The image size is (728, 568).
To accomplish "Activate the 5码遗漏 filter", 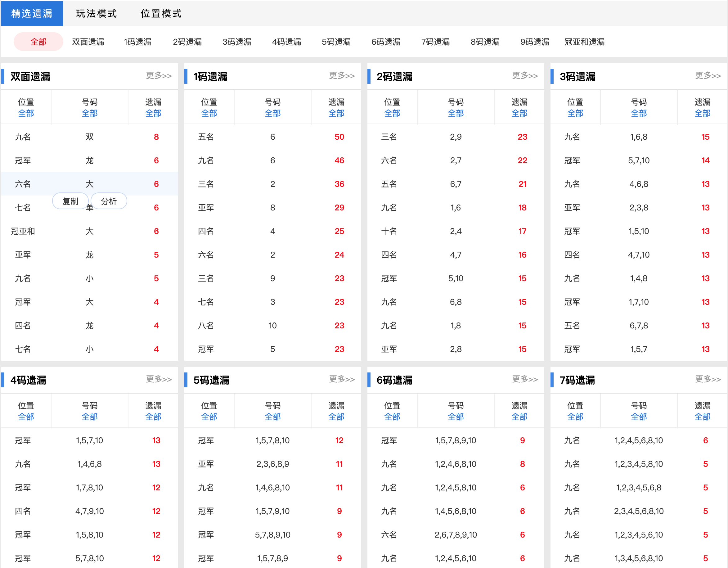I will click(336, 42).
